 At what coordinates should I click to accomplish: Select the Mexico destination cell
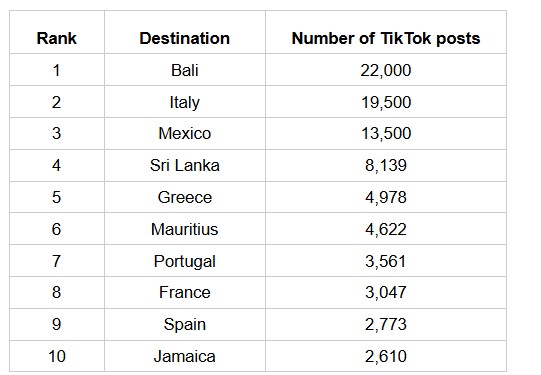(x=185, y=134)
